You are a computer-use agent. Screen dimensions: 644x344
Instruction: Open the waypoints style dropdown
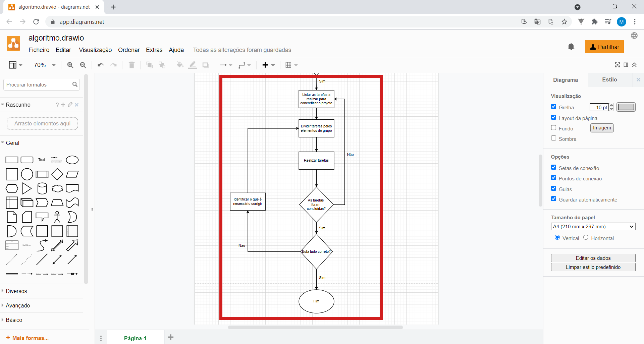tap(245, 65)
